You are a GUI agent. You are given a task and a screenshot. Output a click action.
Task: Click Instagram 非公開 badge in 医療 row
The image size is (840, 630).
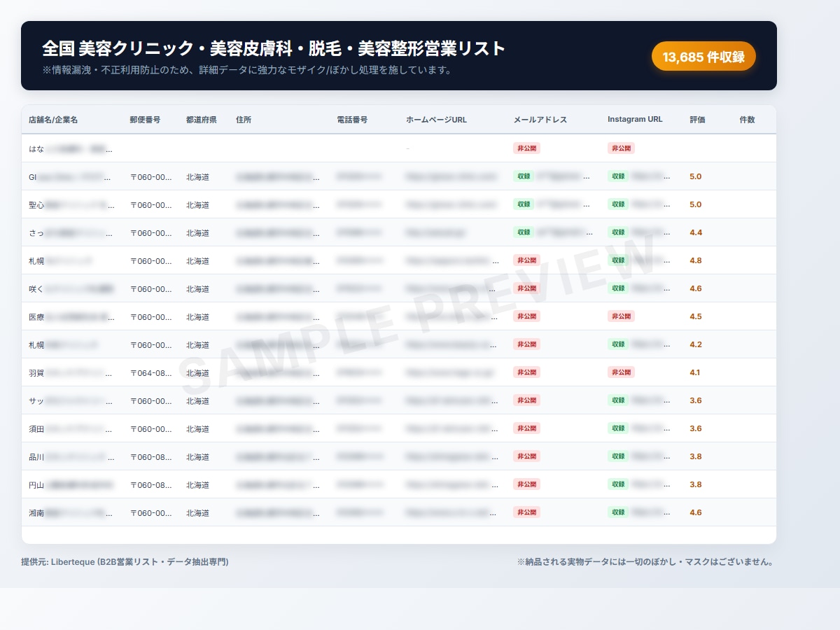622,316
